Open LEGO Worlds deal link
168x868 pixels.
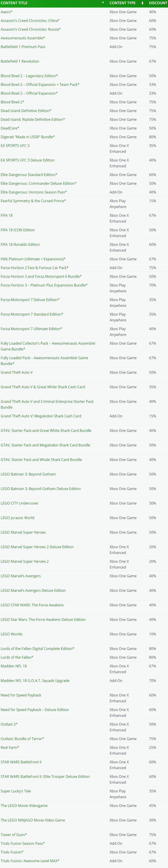click(x=12, y=634)
